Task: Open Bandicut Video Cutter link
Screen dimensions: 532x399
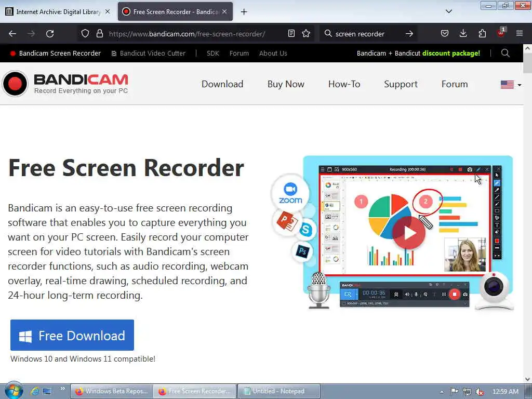Action: coord(148,54)
